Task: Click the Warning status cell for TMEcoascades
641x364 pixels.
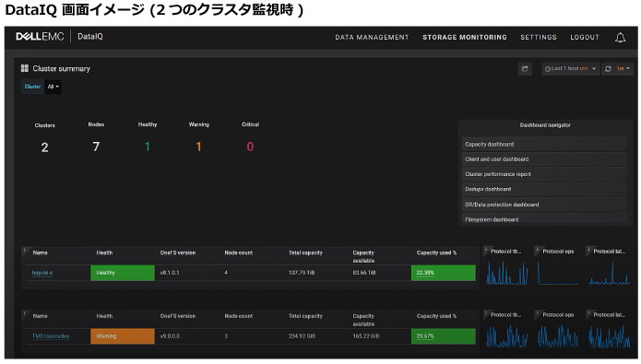Action: coord(123,336)
